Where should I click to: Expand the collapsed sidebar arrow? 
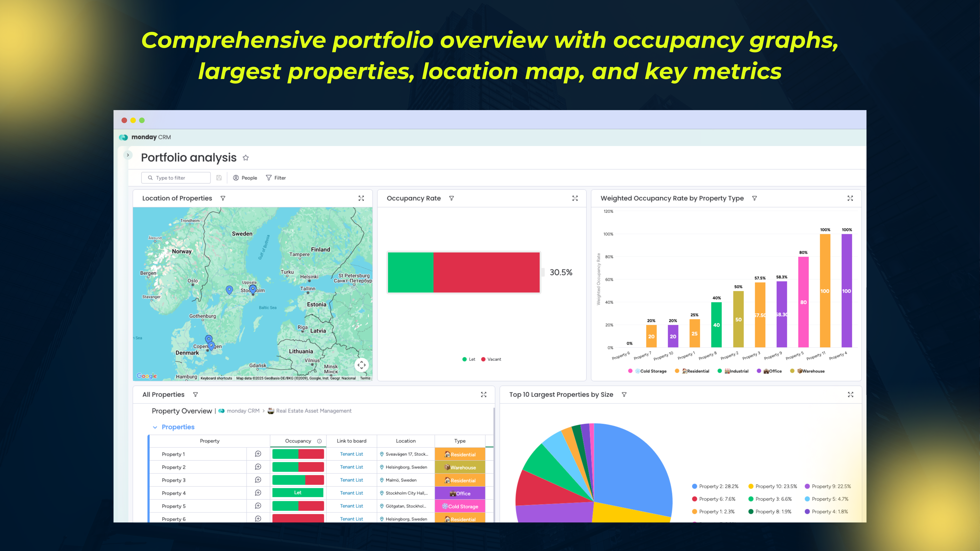(128, 155)
